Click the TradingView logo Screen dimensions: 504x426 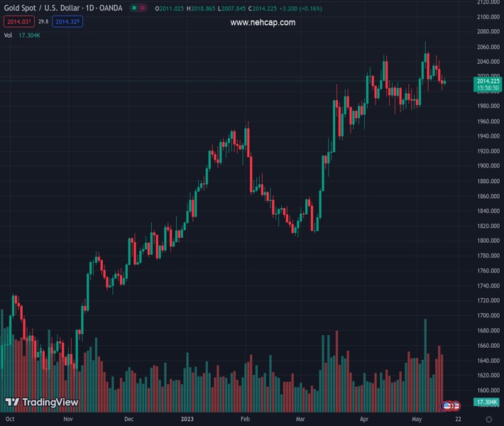pyautogui.click(x=41, y=403)
